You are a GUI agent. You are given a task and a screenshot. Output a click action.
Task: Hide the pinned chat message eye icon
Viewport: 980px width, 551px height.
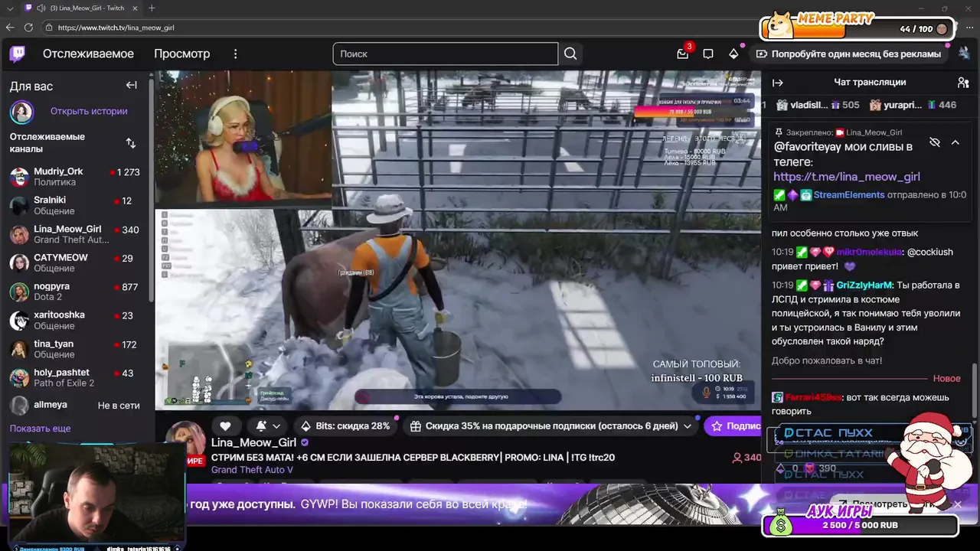click(935, 142)
